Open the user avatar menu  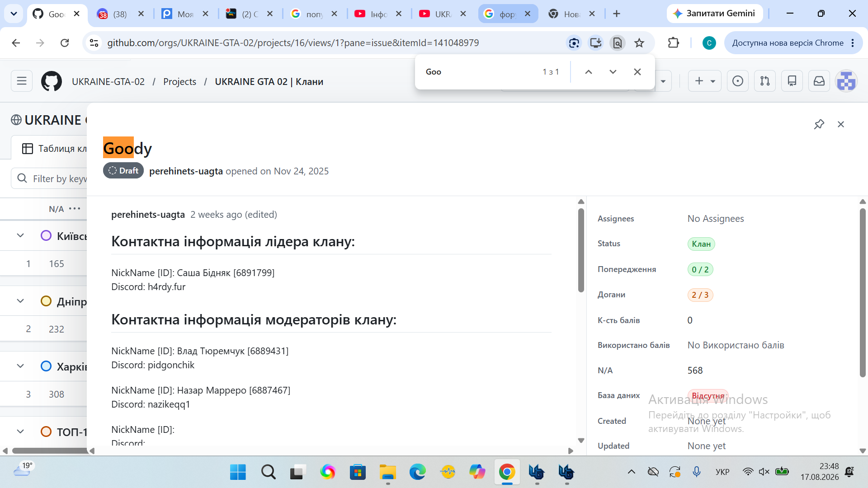pos(846,81)
